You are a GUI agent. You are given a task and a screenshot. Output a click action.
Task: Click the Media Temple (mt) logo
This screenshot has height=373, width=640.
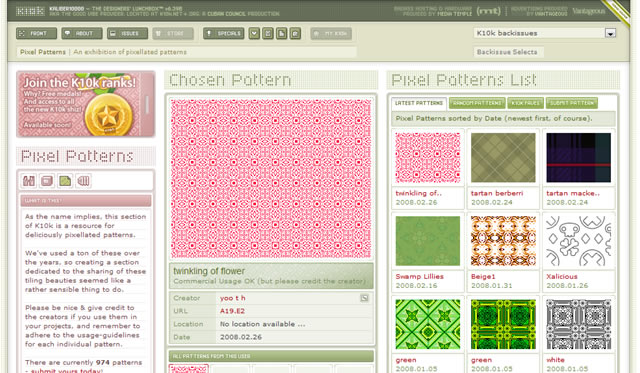pyautogui.click(x=488, y=11)
